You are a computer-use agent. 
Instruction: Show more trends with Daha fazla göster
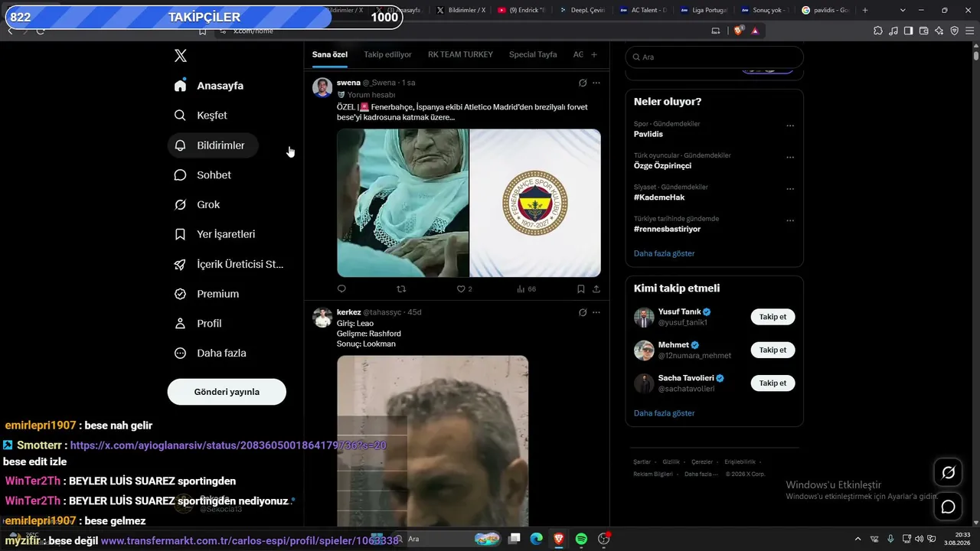click(x=665, y=253)
